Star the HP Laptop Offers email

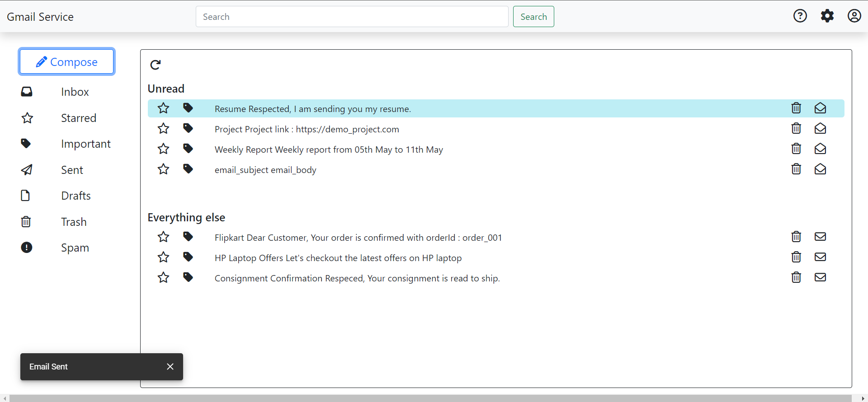163,257
